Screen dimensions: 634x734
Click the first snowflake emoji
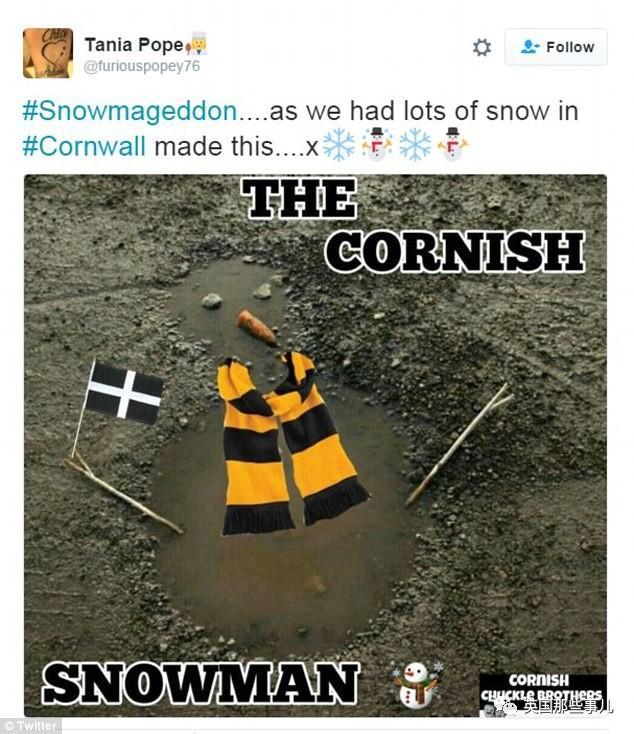(x=339, y=145)
